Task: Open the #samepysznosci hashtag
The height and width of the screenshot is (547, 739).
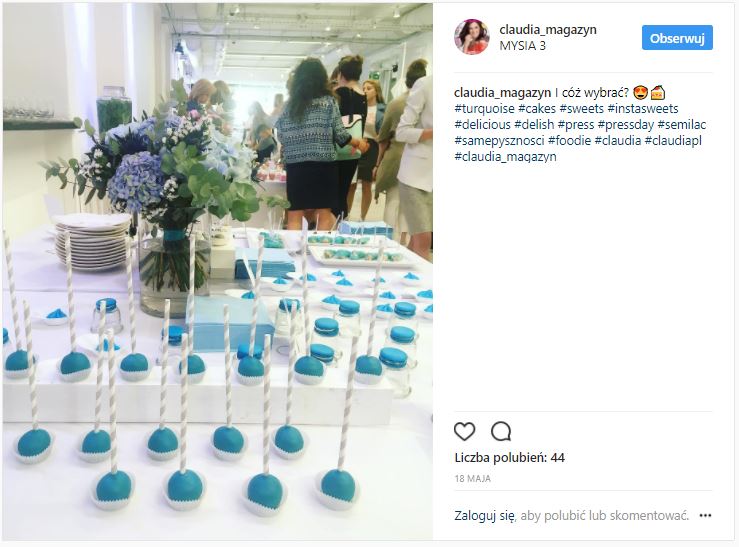Action: pyautogui.click(x=500, y=141)
